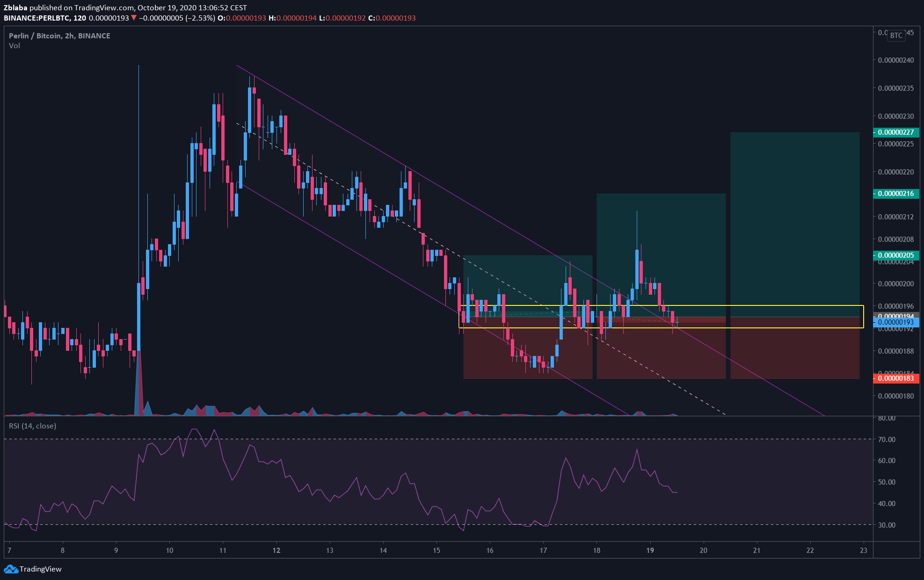Click the Perlin / Bitcoin, 2h, BINANCE title
The image size is (924, 580).
(59, 36)
